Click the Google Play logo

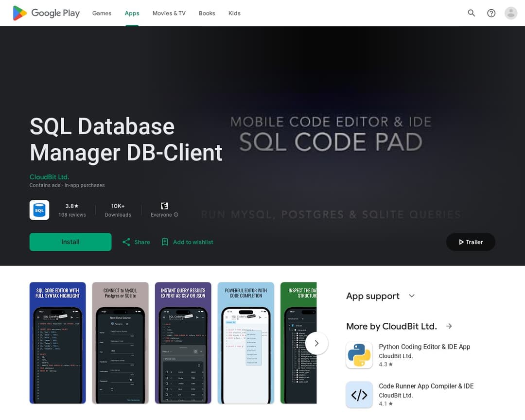[46, 13]
